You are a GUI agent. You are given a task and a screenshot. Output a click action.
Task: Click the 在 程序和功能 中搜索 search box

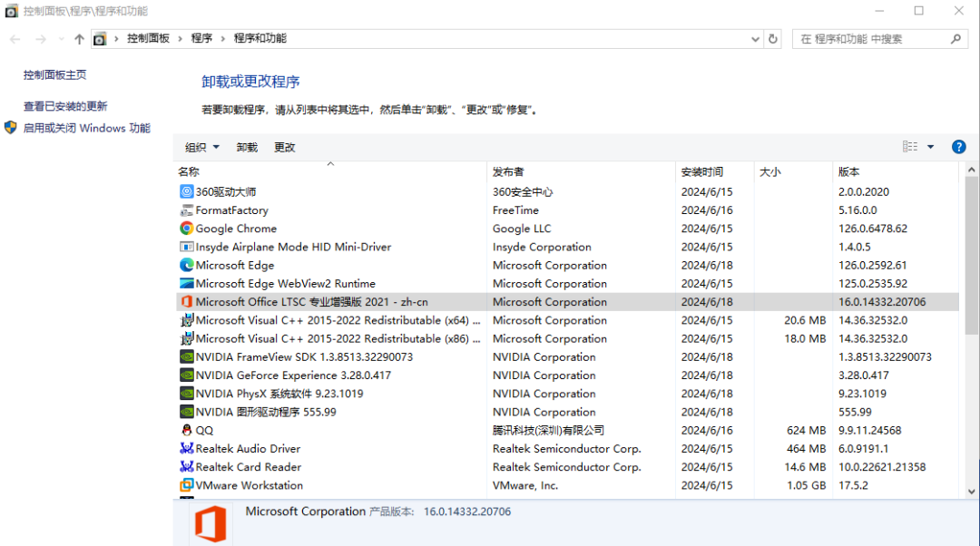click(872, 39)
